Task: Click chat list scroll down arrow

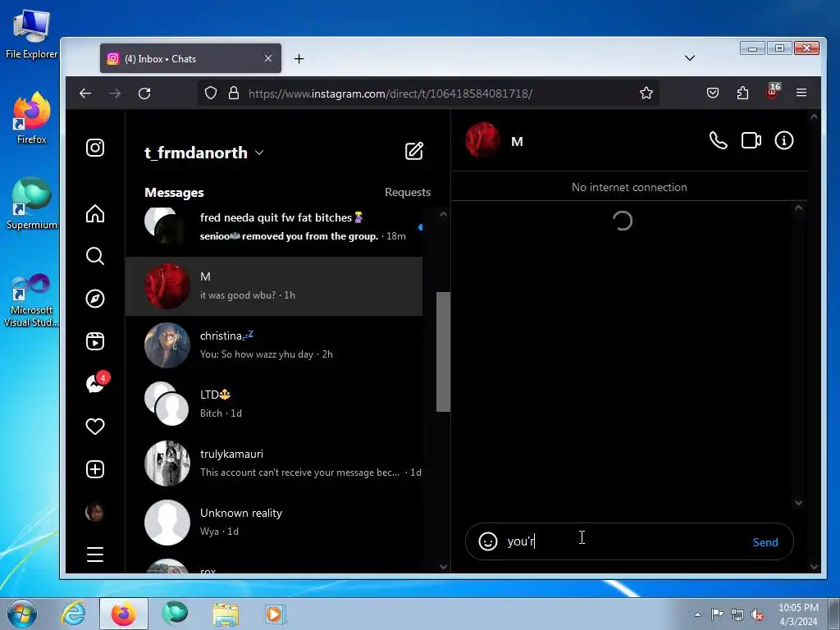Action: pyautogui.click(x=443, y=566)
